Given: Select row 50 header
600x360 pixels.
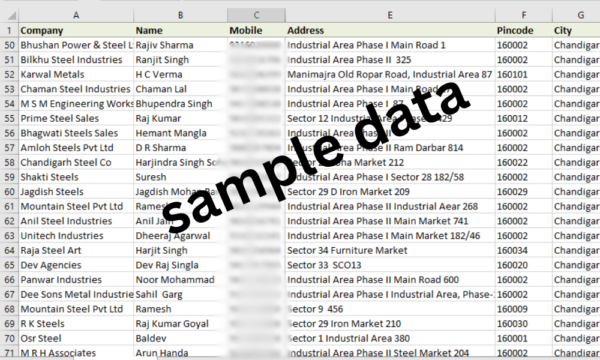Looking at the screenshot, I should pos(9,45).
